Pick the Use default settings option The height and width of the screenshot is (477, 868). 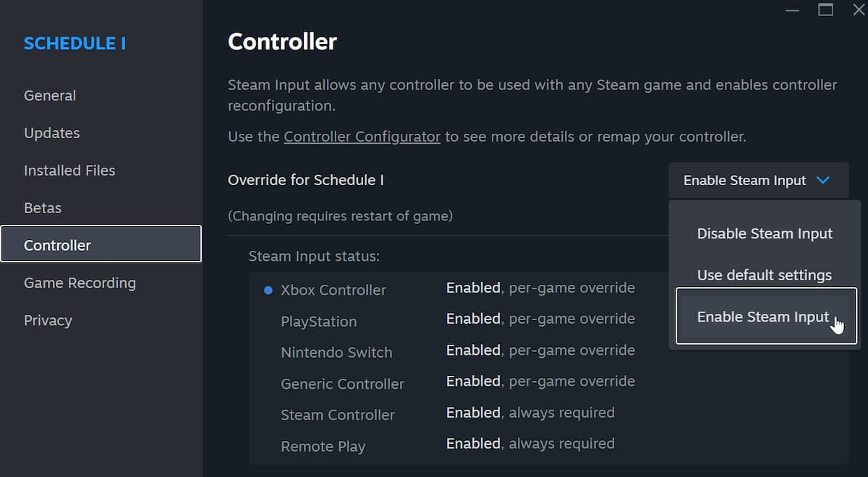pos(764,275)
